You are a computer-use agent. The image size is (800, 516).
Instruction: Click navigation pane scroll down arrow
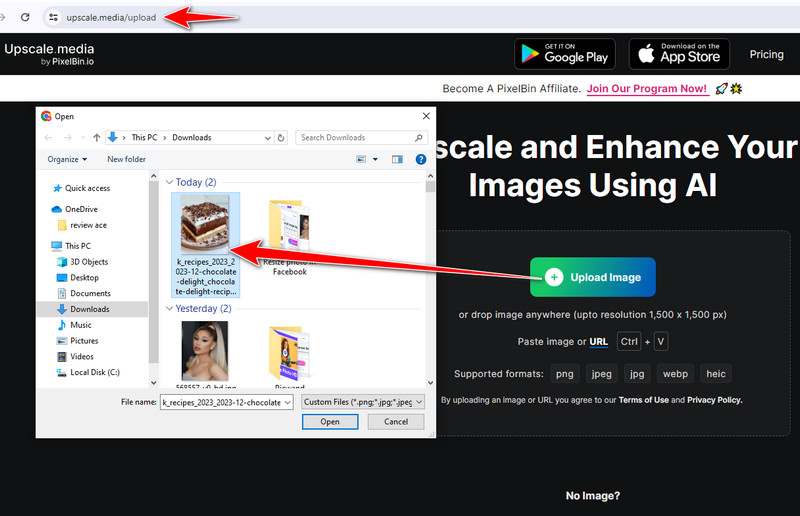154,383
